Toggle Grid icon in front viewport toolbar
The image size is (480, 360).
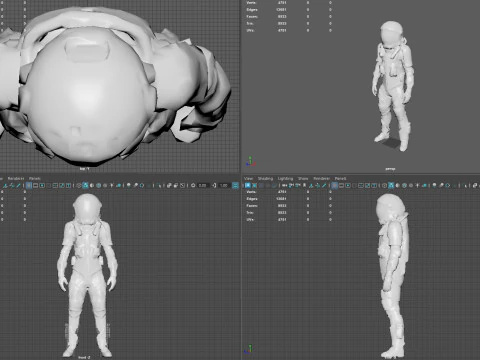tap(29, 185)
